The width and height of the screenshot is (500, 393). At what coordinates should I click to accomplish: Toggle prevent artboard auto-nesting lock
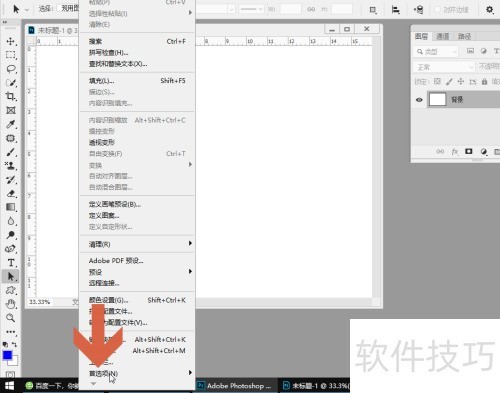click(473, 82)
